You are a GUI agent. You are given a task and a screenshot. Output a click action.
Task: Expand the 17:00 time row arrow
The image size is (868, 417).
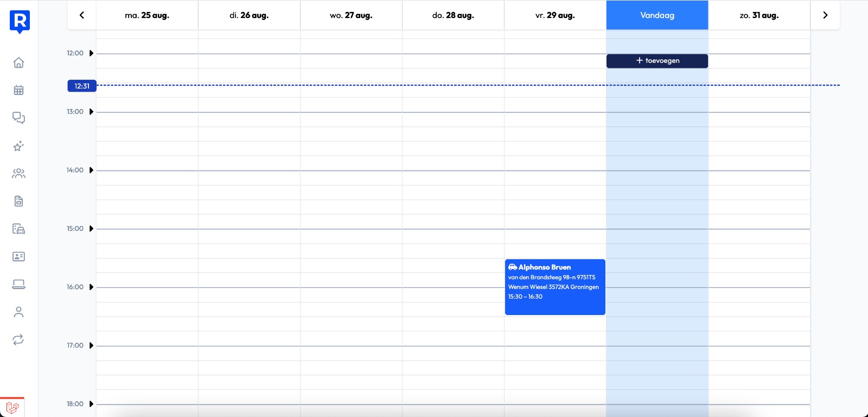coord(91,345)
